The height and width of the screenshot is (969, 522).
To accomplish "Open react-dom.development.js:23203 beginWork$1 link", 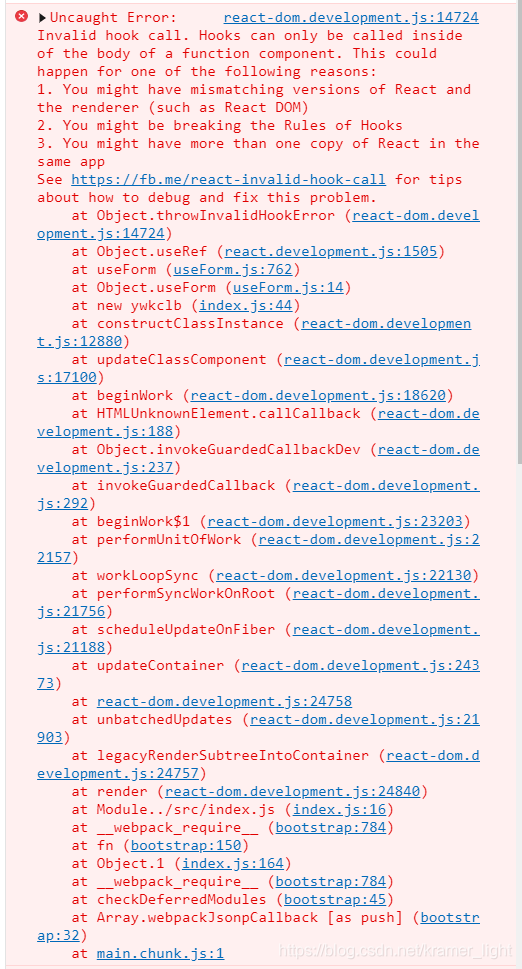I will (x=335, y=521).
